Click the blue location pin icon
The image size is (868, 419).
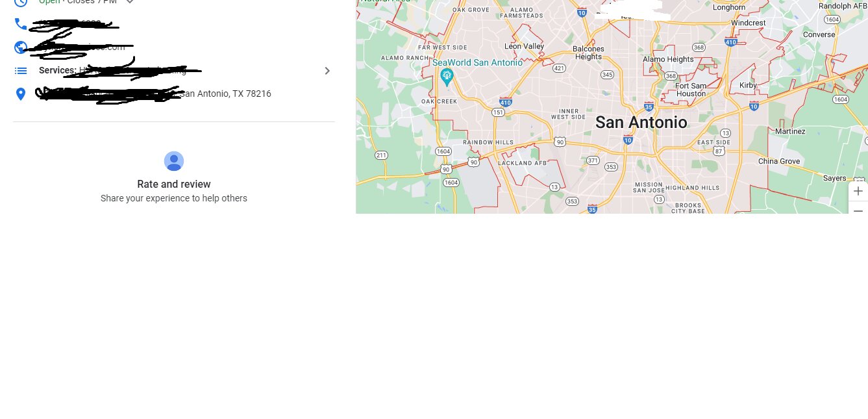click(x=21, y=94)
